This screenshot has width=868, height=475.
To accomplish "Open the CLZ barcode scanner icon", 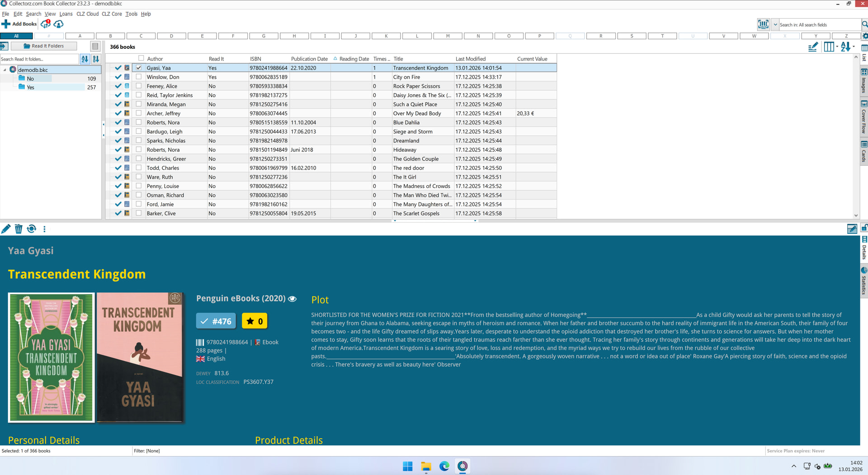I will tap(763, 24).
